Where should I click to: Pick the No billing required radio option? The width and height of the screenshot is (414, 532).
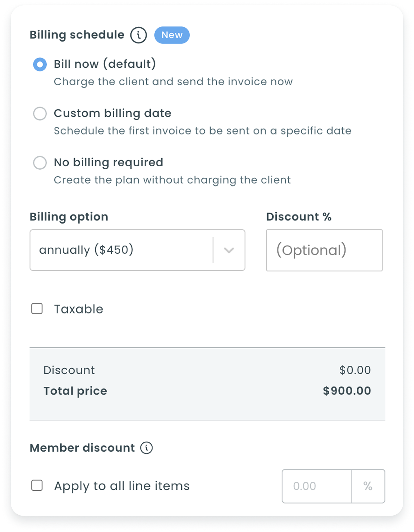[40, 163]
